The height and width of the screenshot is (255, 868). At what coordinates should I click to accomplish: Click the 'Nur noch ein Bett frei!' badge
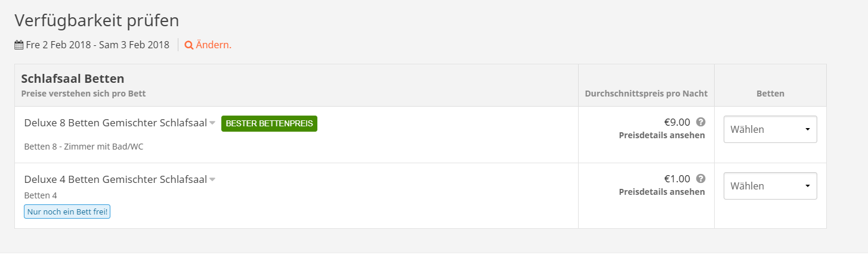coord(67,212)
